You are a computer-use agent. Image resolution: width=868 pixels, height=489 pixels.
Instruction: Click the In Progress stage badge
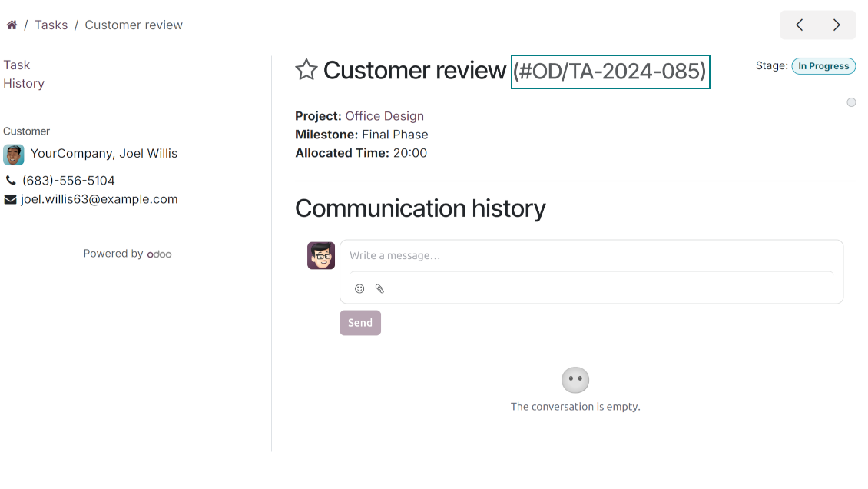click(x=823, y=66)
